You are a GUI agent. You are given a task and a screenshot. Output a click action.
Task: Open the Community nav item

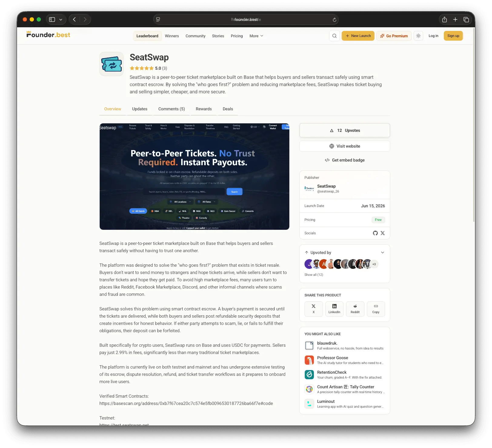(x=195, y=36)
